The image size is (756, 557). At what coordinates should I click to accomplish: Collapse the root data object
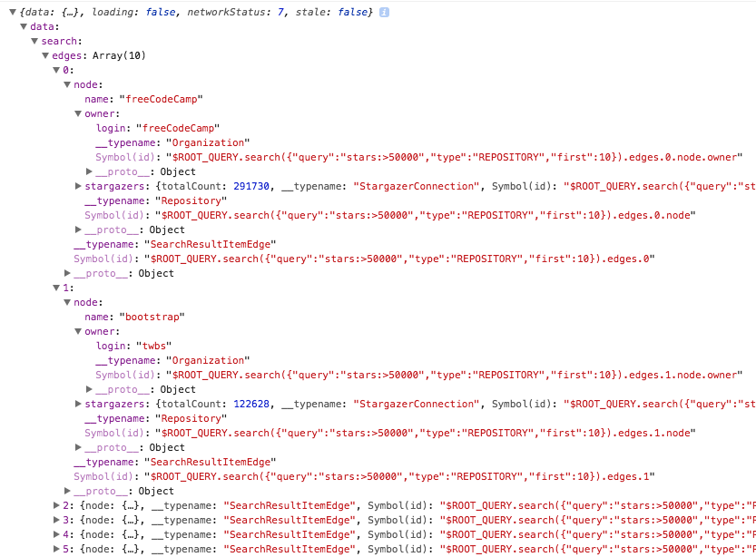[x=24, y=26]
